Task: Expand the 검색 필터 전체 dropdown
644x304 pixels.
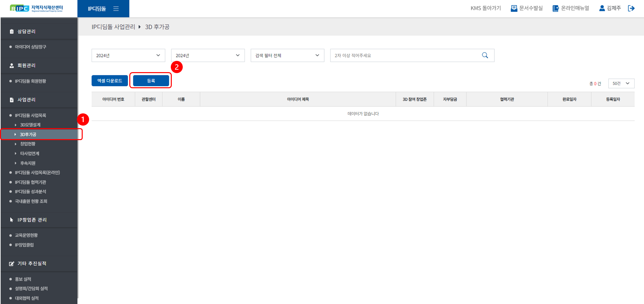Action: pyautogui.click(x=287, y=55)
